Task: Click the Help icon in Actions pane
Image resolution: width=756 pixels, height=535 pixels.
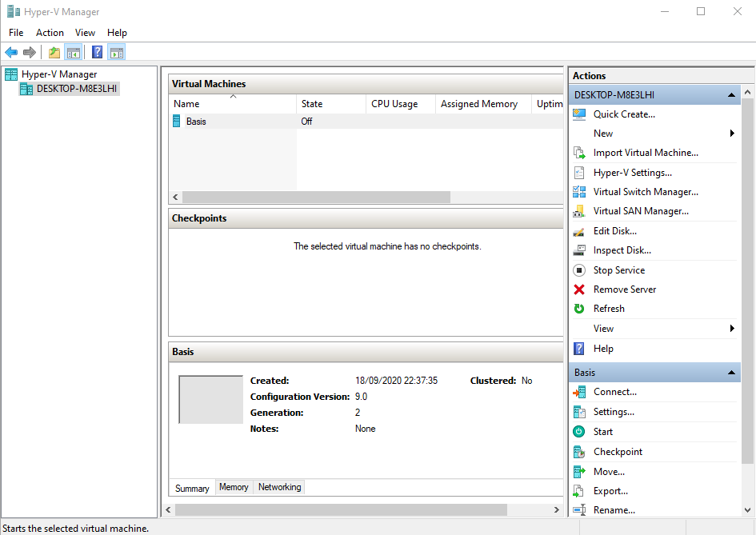Action: pyautogui.click(x=579, y=349)
